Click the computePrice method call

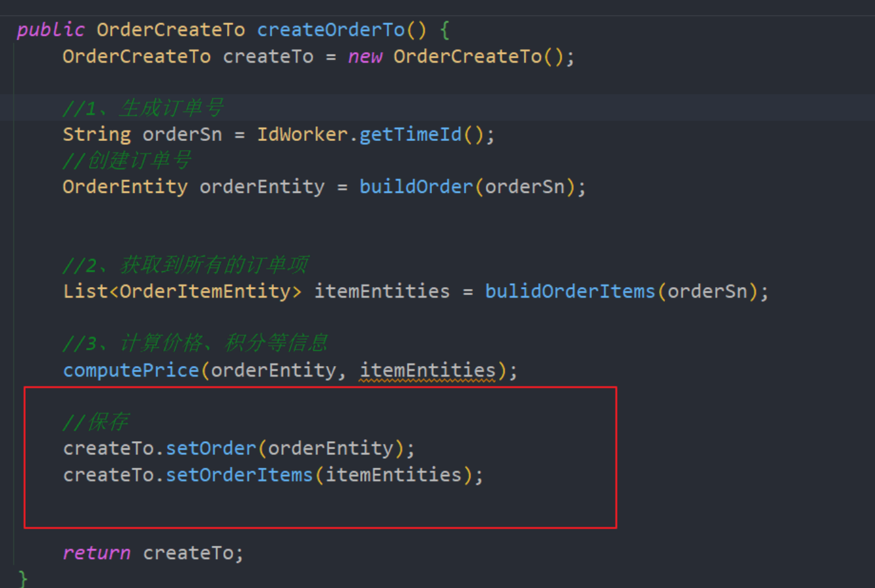[131, 370]
